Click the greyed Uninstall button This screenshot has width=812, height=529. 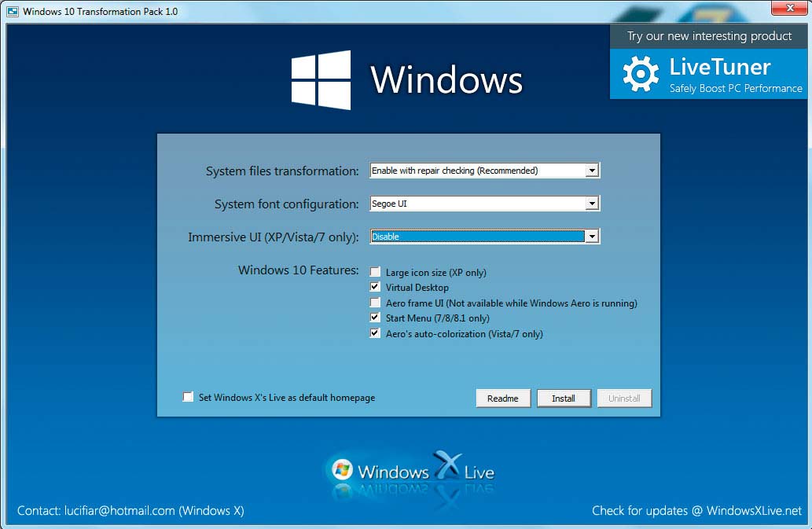(x=624, y=398)
